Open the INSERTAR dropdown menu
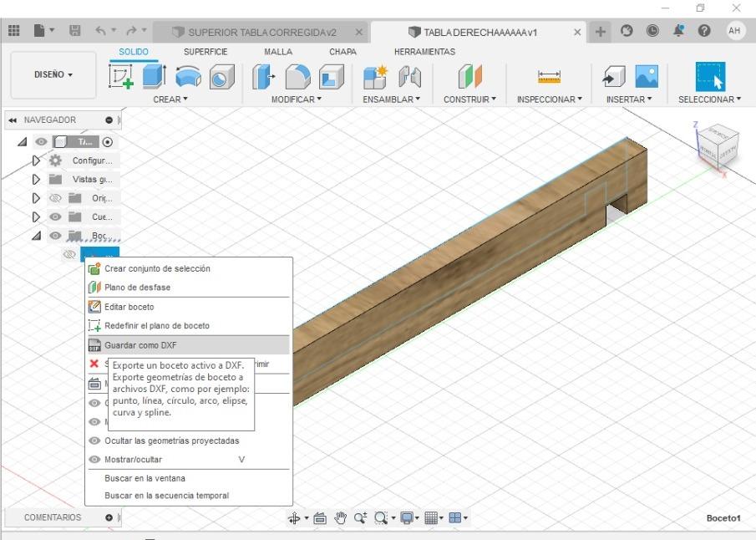The height and width of the screenshot is (540, 756). 629,99
